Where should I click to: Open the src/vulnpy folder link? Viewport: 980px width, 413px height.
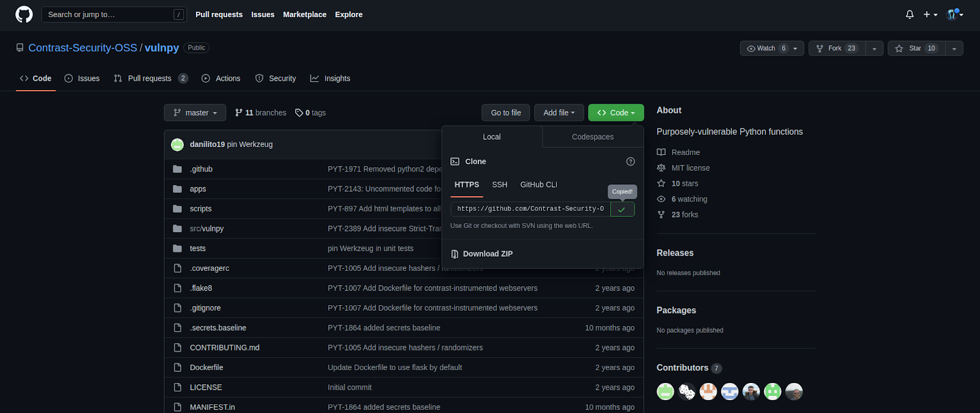[x=206, y=229]
